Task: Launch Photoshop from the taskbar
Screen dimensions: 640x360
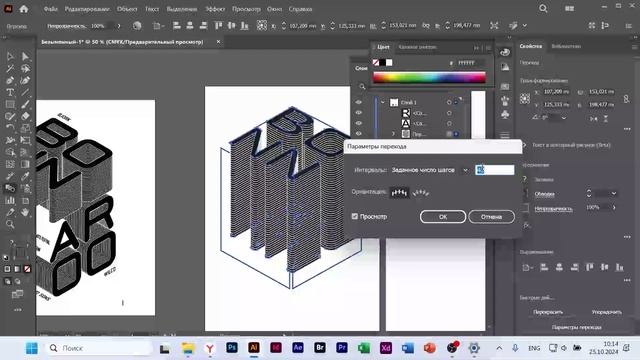Action: pyautogui.click(x=232, y=348)
